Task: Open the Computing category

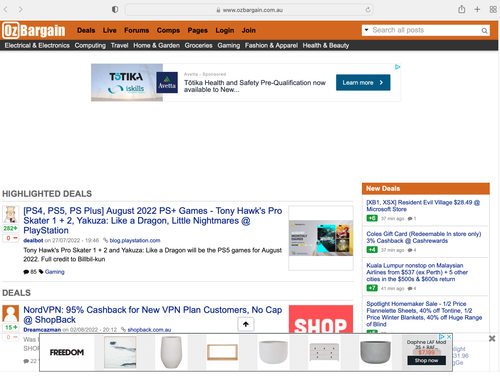Action: (x=90, y=45)
